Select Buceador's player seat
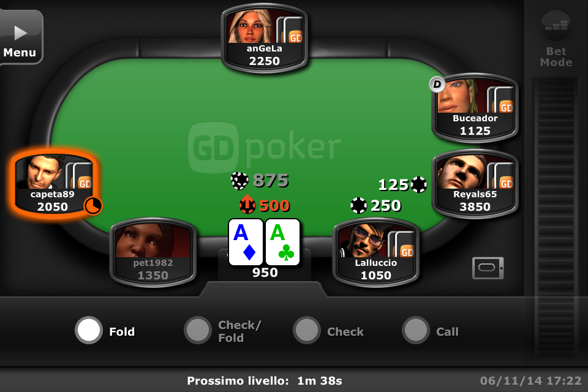The height and width of the screenshot is (392, 588). [x=475, y=108]
